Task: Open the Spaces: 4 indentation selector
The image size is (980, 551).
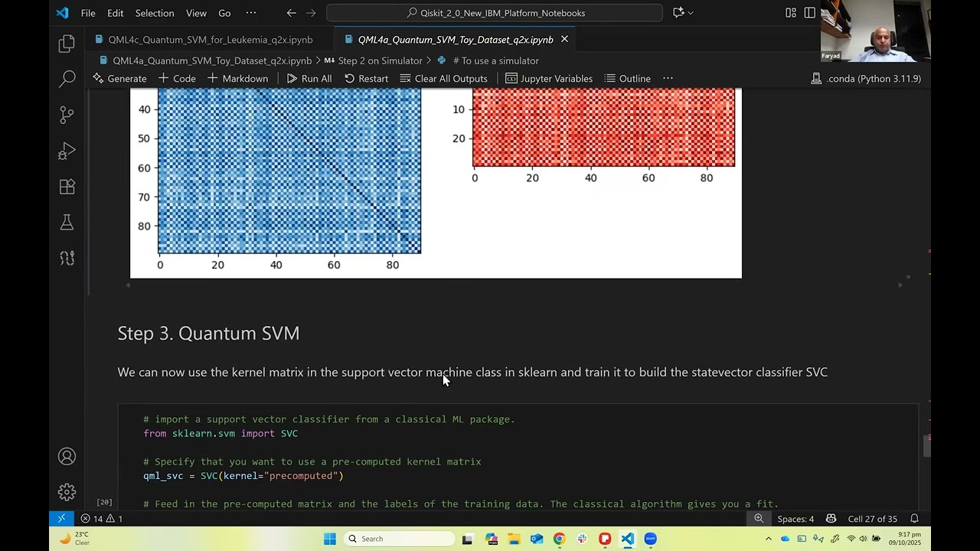Action: pos(795,518)
